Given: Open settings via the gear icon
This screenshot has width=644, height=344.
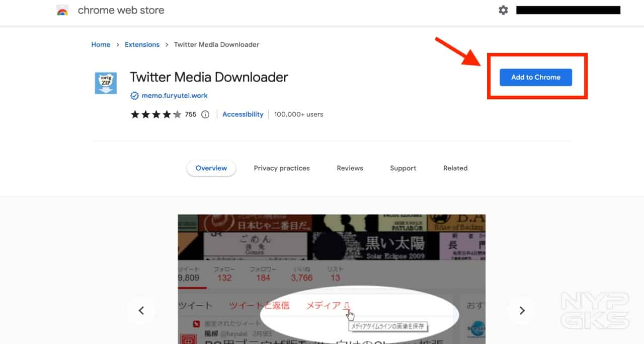Looking at the screenshot, I should (503, 10).
